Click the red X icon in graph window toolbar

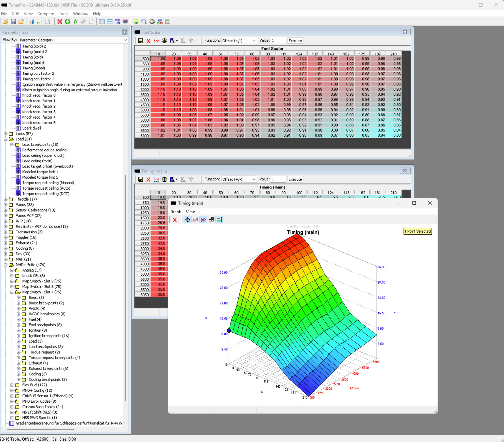(x=175, y=220)
